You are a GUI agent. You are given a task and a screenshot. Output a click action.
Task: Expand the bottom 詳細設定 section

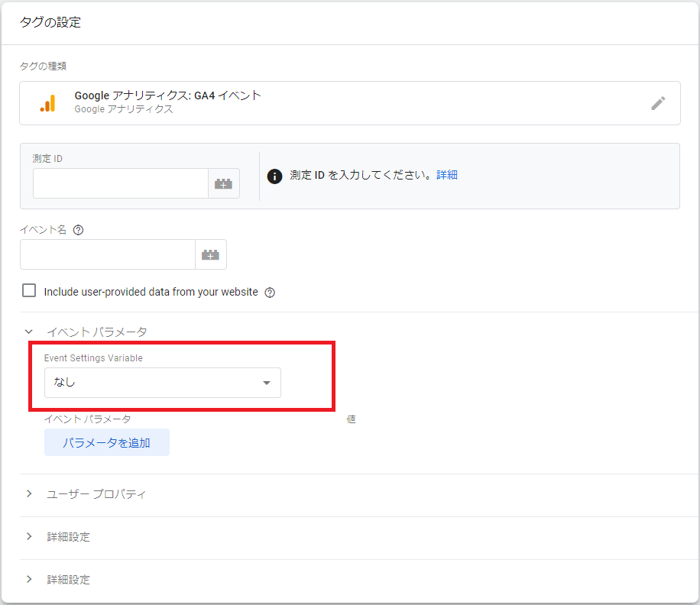point(29,580)
